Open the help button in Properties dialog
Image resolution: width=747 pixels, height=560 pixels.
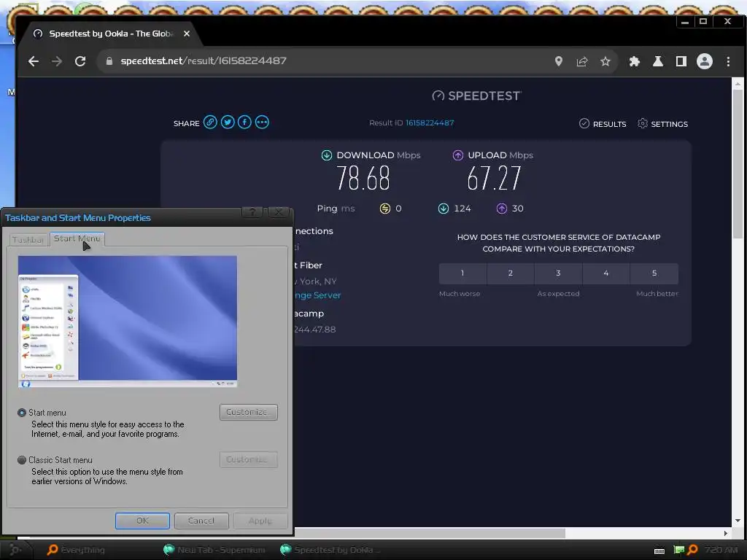click(252, 212)
